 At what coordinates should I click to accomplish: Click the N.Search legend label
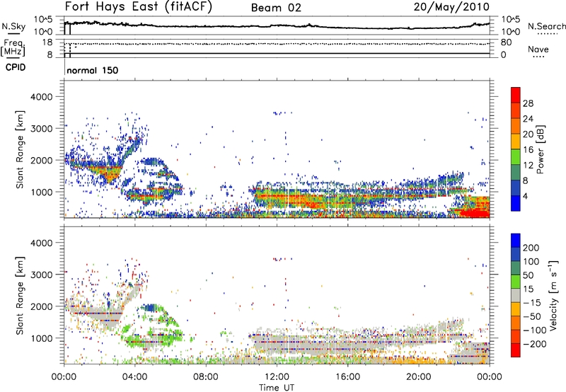546,26
